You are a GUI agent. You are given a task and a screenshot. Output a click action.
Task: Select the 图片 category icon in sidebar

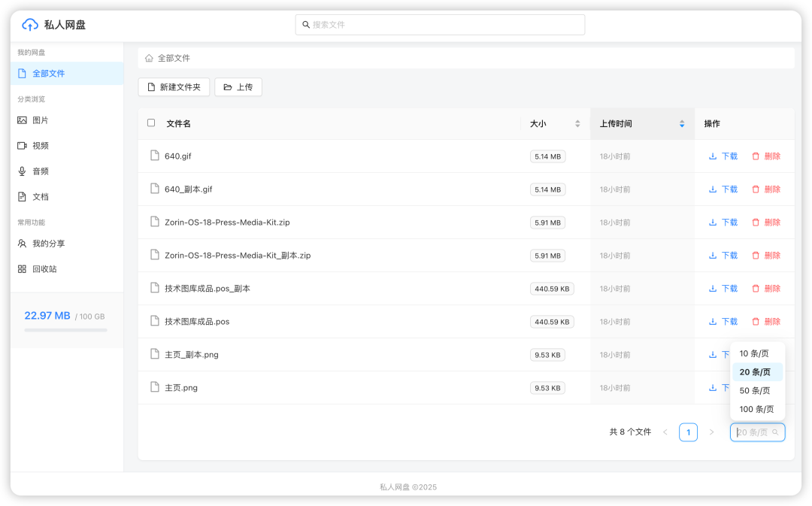(x=23, y=120)
